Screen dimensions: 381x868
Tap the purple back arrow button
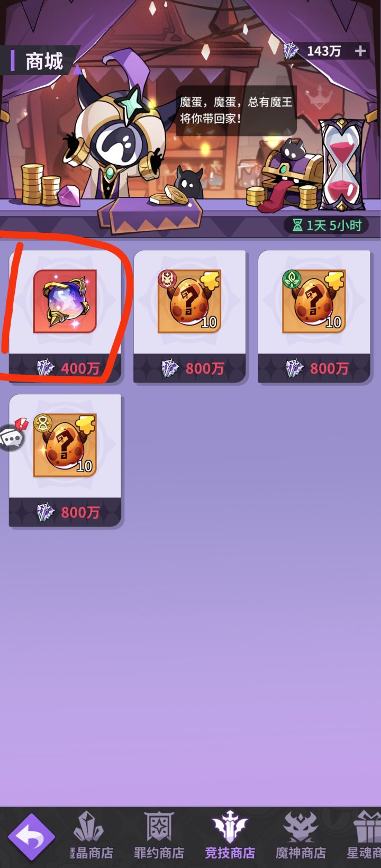[x=32, y=837]
